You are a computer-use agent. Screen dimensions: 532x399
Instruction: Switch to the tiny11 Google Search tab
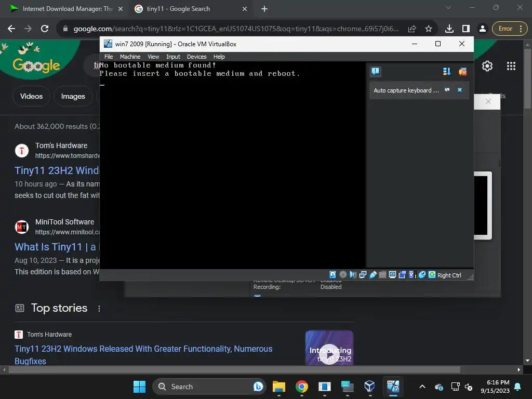tap(190, 9)
